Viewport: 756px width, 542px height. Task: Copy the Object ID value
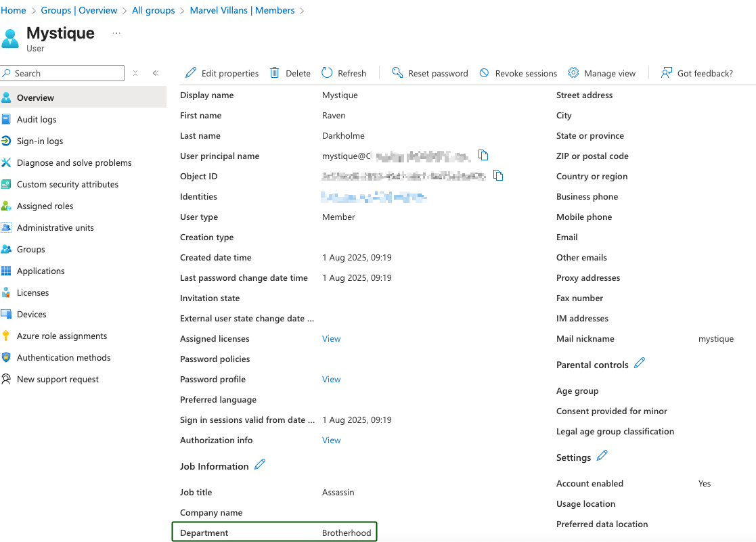pos(498,175)
